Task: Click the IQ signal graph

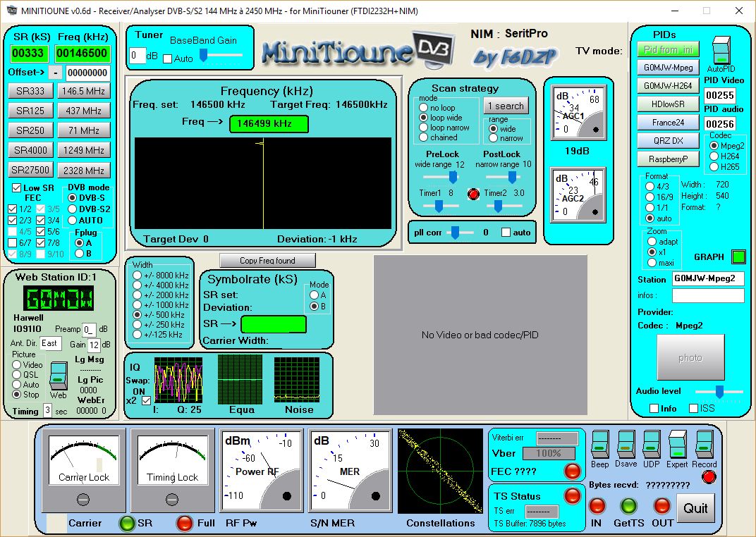Action: [178, 380]
